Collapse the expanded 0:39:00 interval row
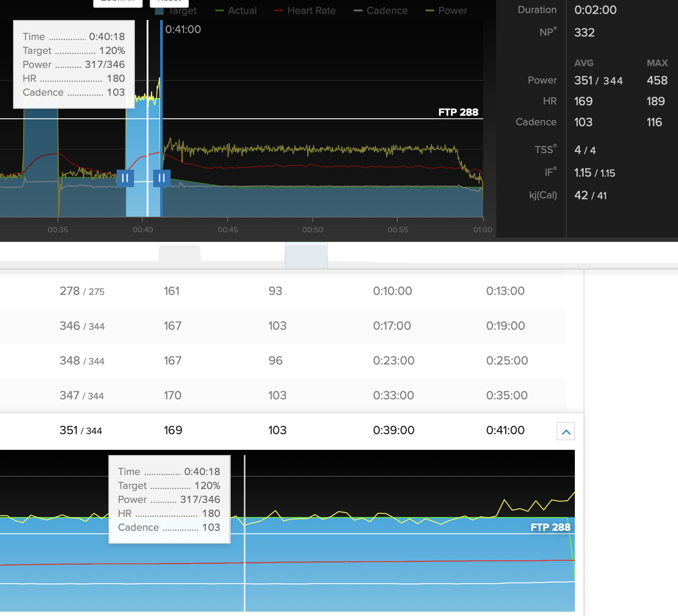The width and height of the screenshot is (678, 616). (566, 431)
